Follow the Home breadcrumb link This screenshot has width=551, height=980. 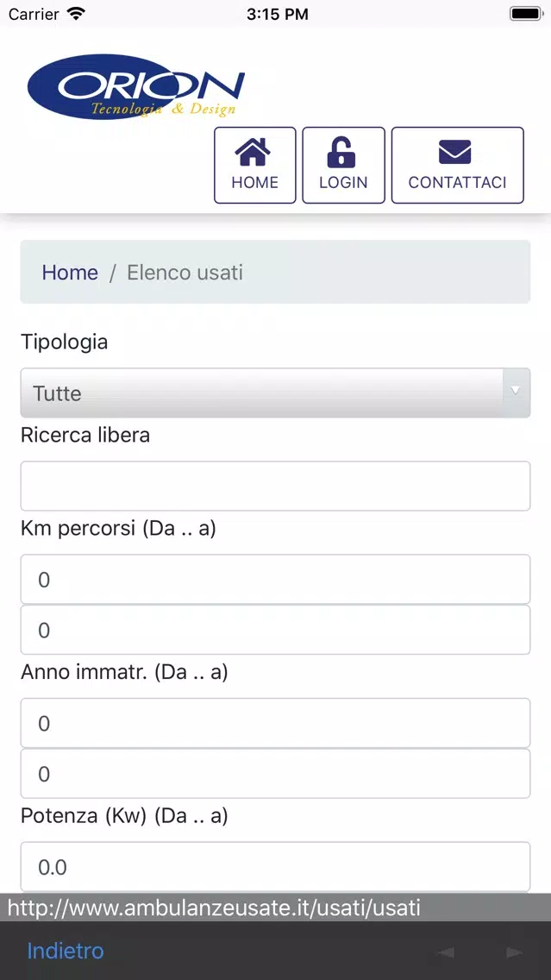coord(70,273)
